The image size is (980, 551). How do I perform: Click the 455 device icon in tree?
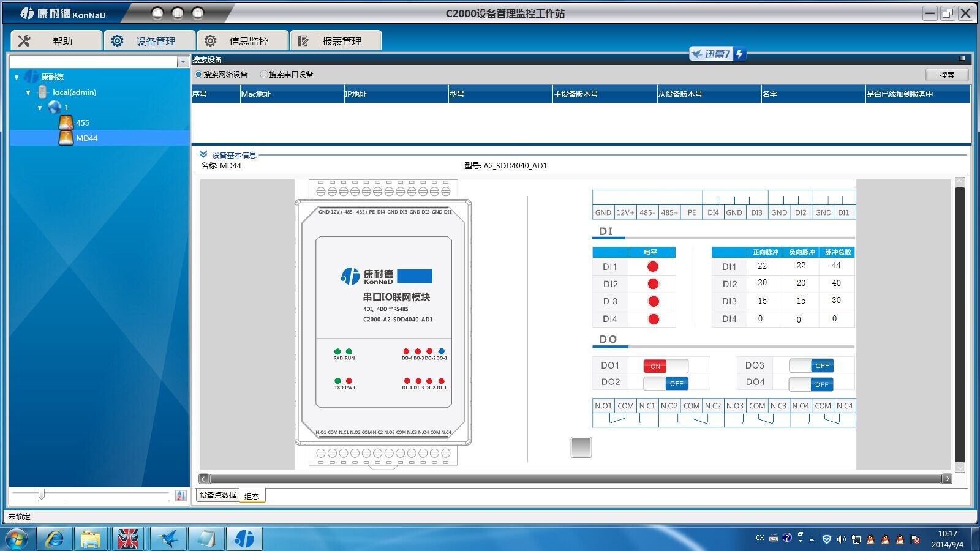66,122
